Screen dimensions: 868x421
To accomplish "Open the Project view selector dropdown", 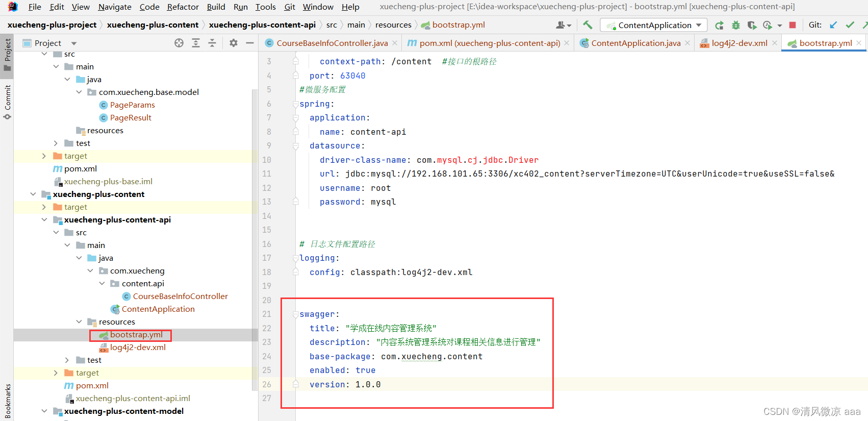I will [x=74, y=43].
